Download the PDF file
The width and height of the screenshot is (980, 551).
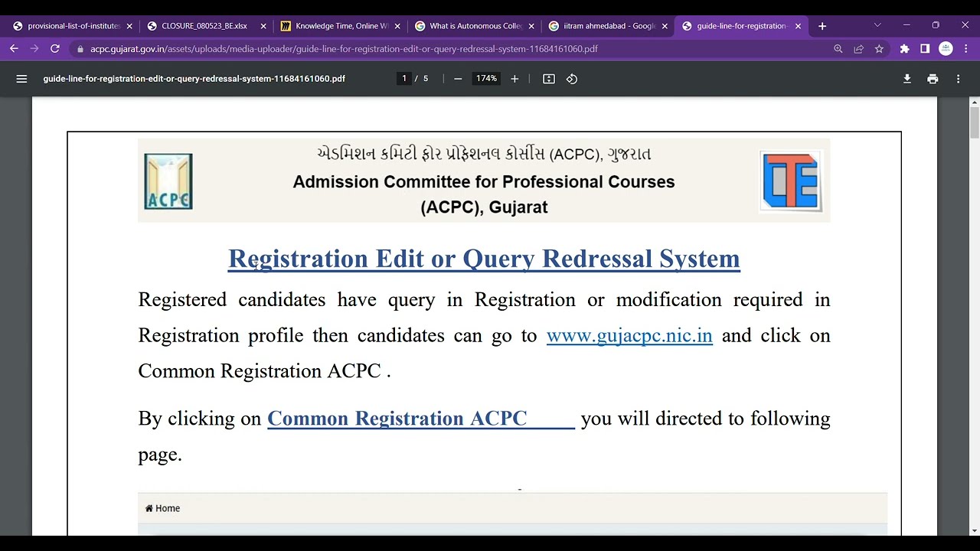[x=907, y=79]
